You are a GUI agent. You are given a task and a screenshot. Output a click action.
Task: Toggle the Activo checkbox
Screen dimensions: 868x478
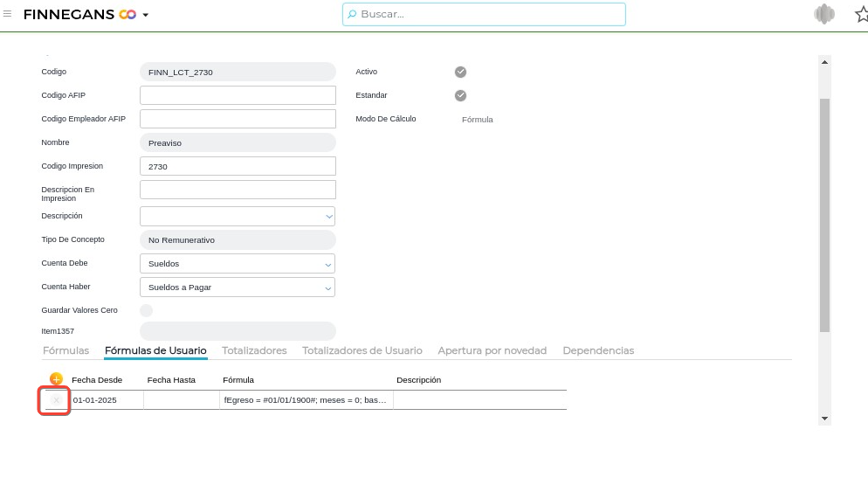pyautogui.click(x=460, y=72)
